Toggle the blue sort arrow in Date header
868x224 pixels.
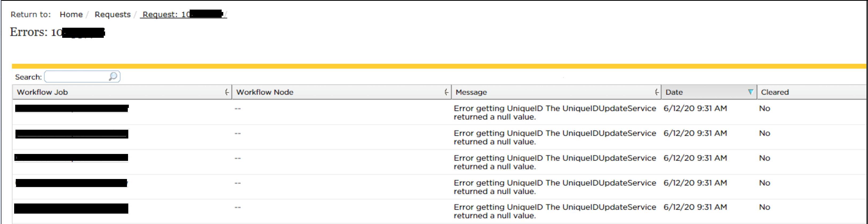click(x=750, y=92)
